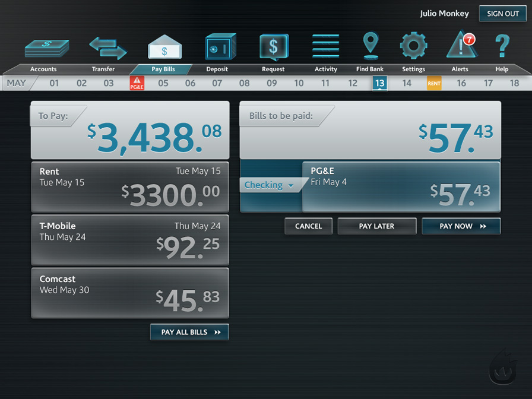Choose the Comcast bill card
532x399 pixels.
pyautogui.click(x=129, y=293)
